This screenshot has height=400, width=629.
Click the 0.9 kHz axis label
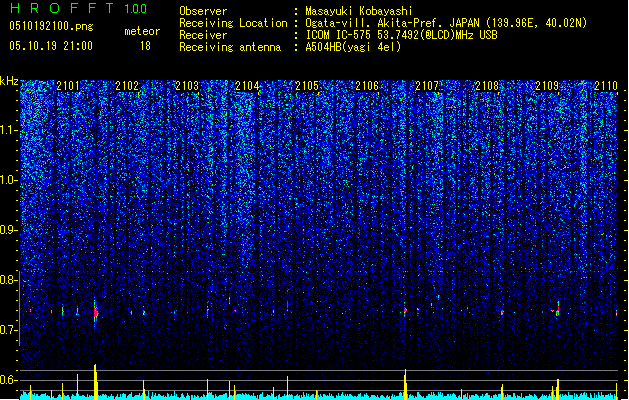[x=9, y=230]
